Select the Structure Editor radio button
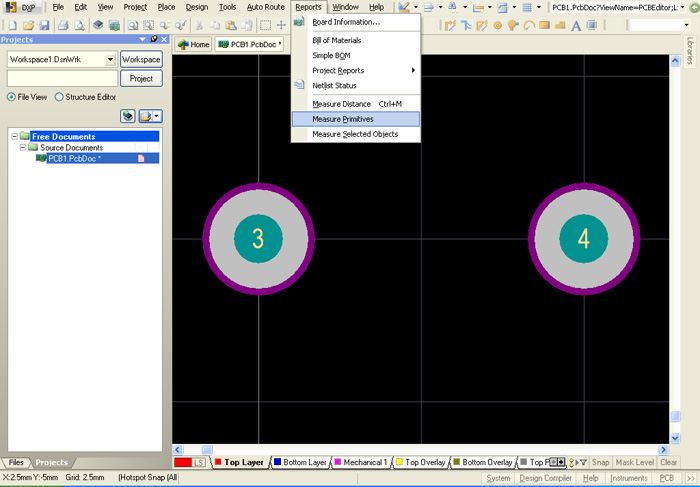The height and width of the screenshot is (487, 700). (59, 97)
